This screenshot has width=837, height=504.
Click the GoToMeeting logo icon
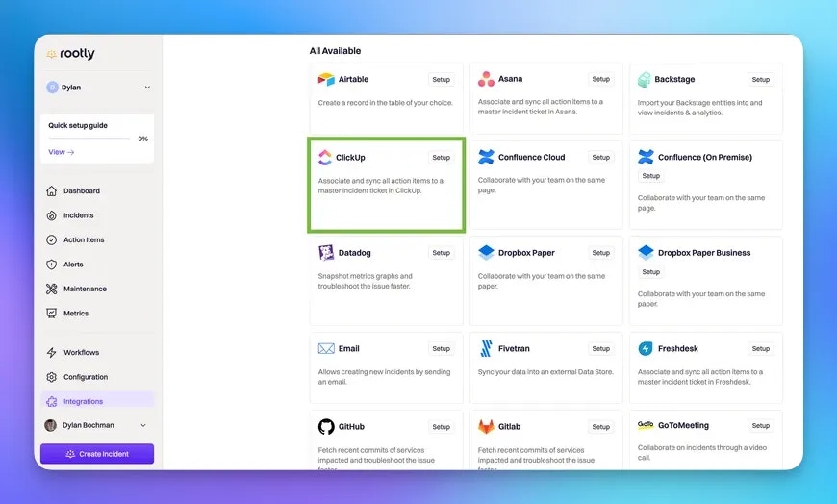click(x=646, y=425)
